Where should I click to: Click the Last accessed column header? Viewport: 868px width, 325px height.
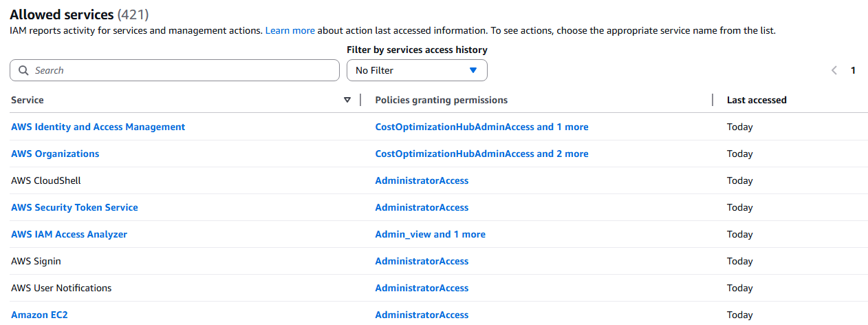coord(757,100)
